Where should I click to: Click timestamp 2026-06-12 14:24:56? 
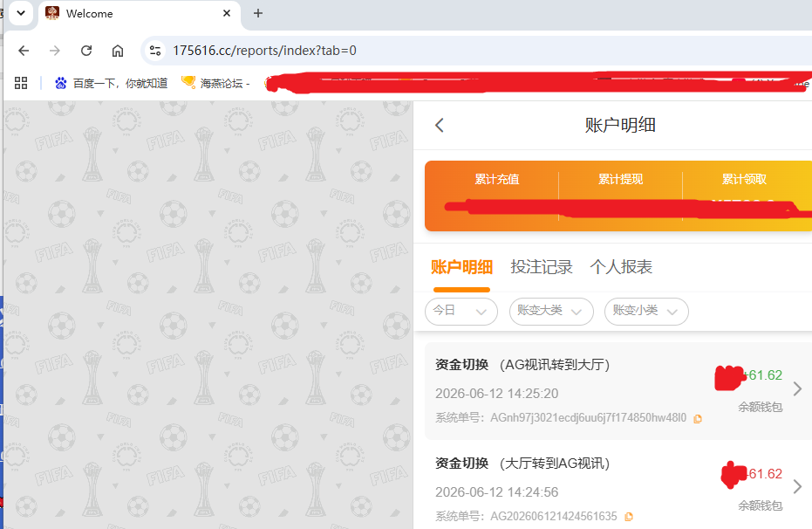click(x=496, y=492)
